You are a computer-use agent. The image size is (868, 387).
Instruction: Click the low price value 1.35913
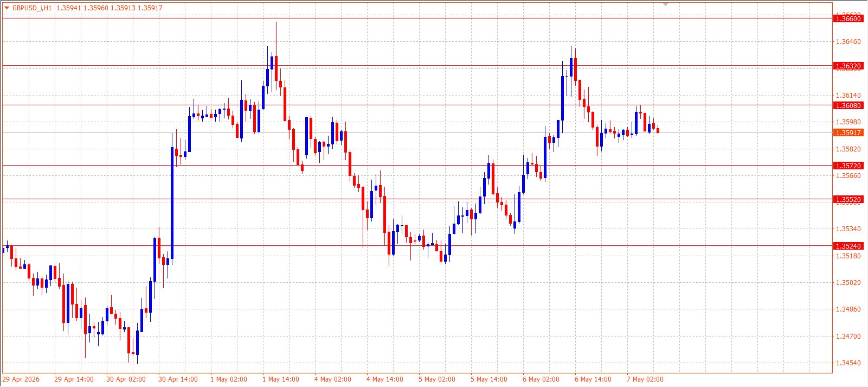point(123,8)
